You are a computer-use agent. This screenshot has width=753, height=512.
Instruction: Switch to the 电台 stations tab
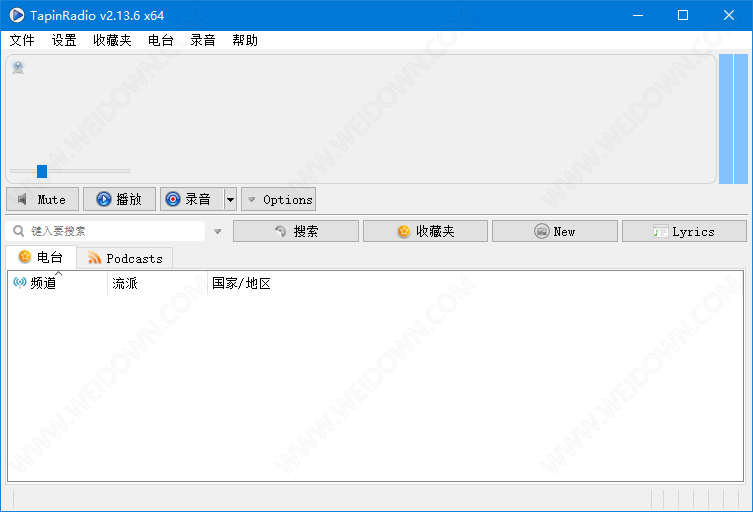pyautogui.click(x=41, y=257)
